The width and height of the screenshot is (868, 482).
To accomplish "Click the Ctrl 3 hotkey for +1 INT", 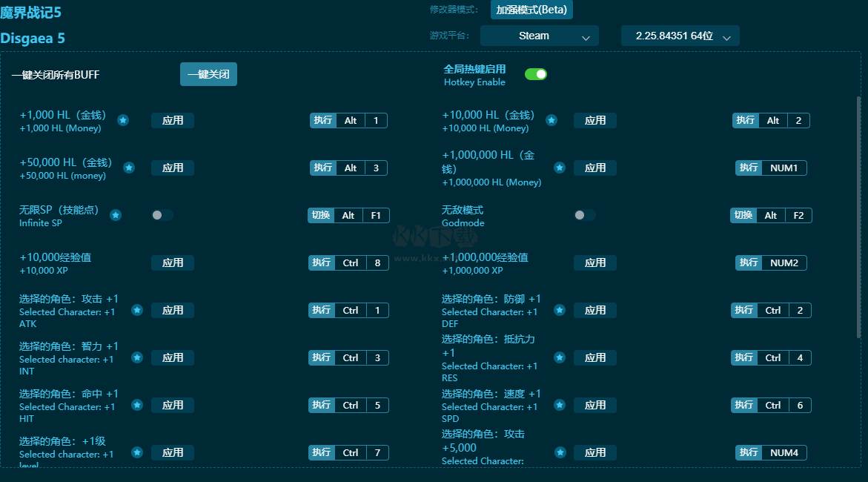I will 348,358.
